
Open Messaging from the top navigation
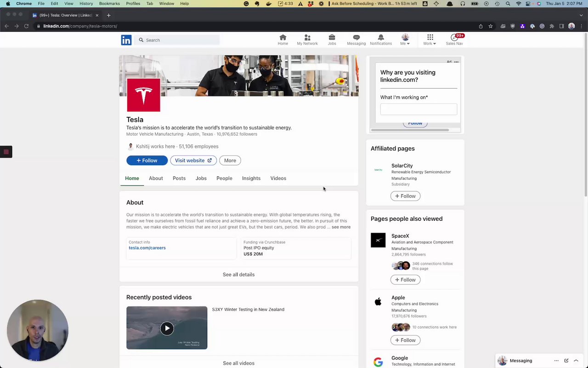356,40
